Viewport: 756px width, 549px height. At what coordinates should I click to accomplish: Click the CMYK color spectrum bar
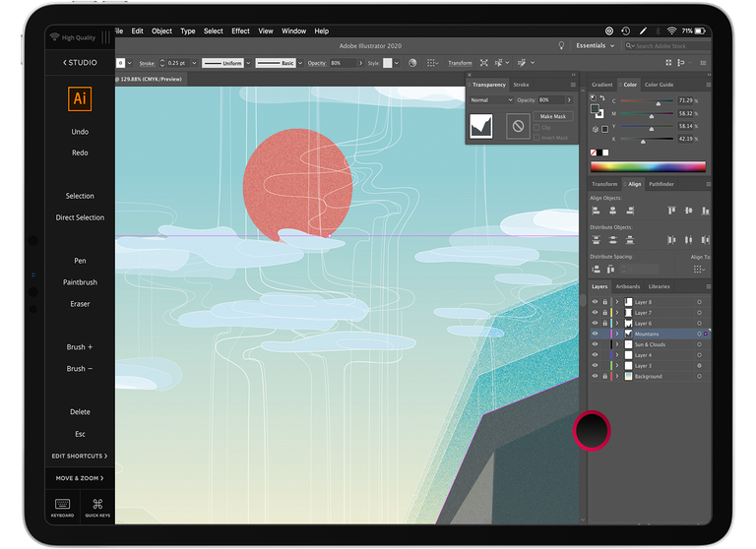tap(648, 167)
